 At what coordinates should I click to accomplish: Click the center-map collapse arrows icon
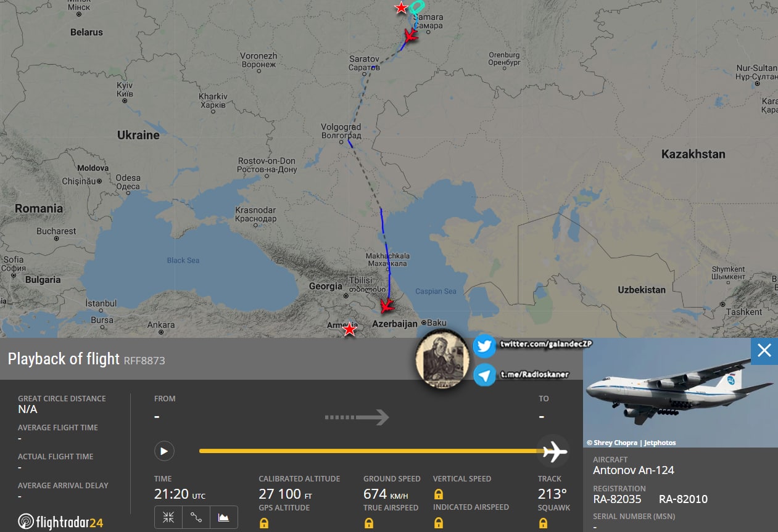(x=168, y=518)
